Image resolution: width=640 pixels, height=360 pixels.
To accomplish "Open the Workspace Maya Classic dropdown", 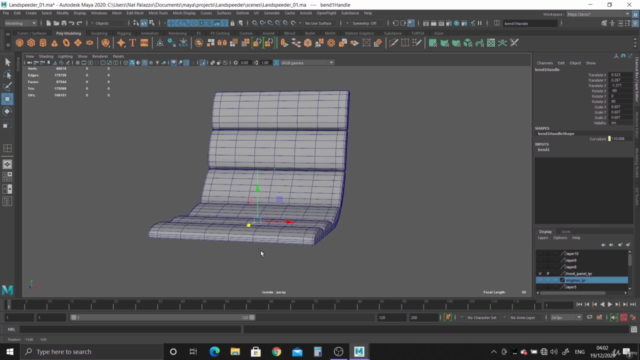I will coord(598,14).
